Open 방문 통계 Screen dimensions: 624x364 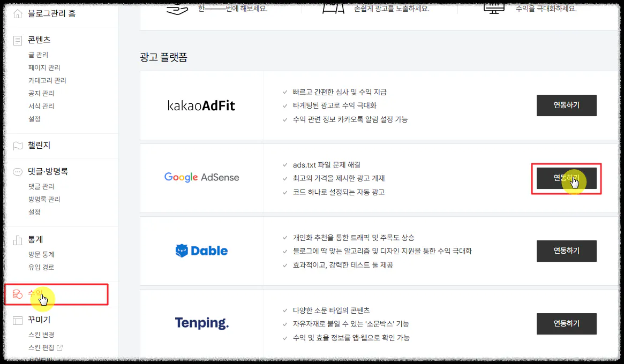[41, 255]
